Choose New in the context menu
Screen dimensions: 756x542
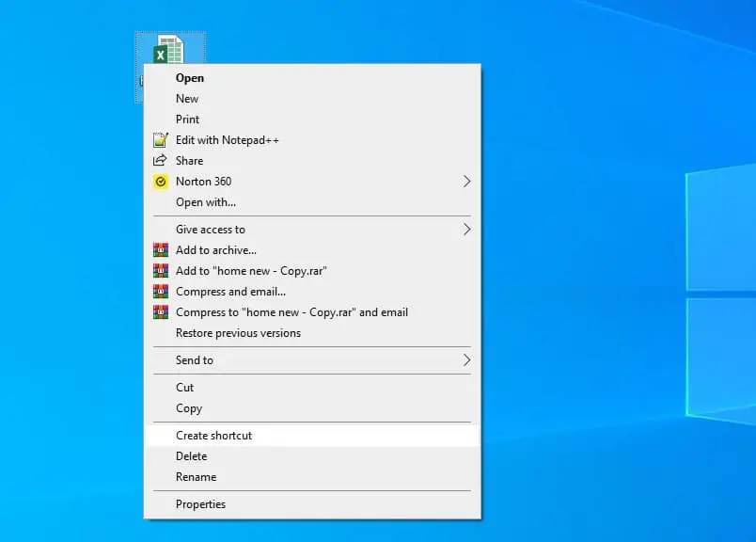pos(187,99)
